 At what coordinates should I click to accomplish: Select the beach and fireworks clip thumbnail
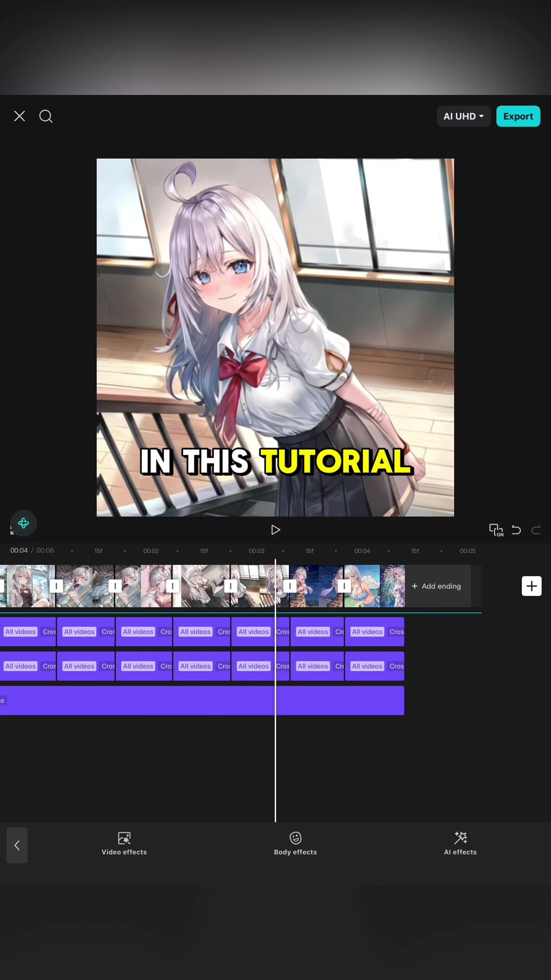374,586
